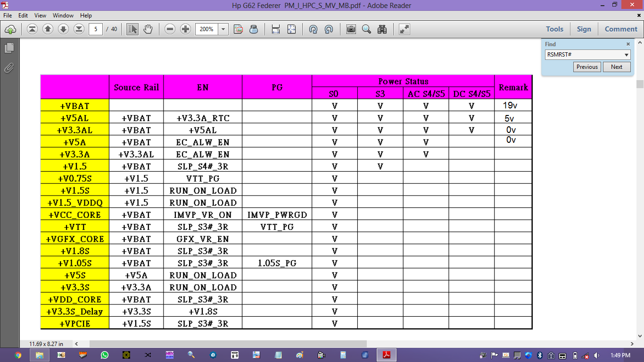Click the horizontal scrollbar right arrow
The image size is (644, 362).
(633, 344)
